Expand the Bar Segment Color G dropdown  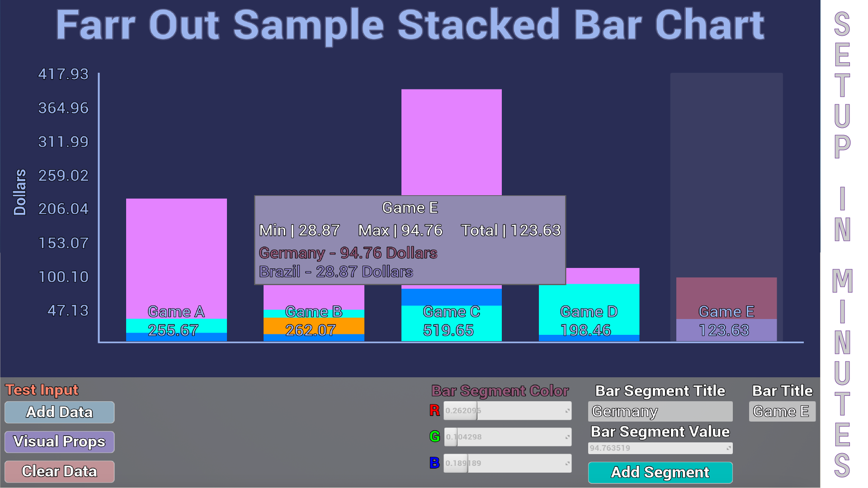pos(567,436)
